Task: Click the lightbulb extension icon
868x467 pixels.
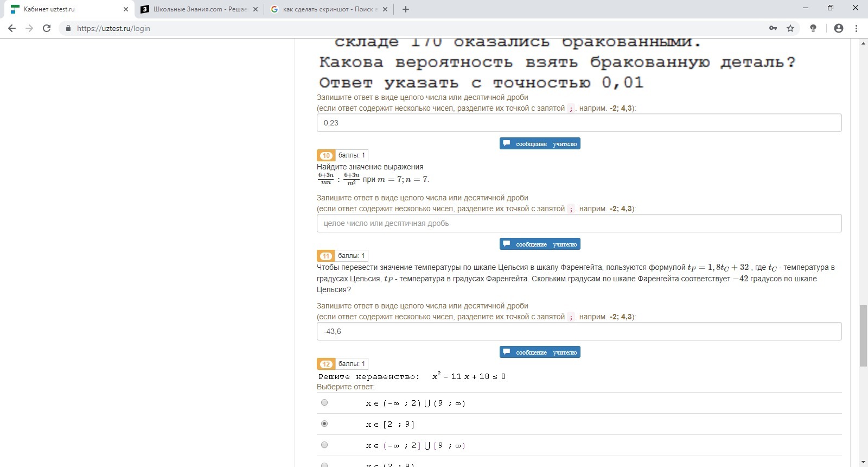Action: tap(813, 28)
